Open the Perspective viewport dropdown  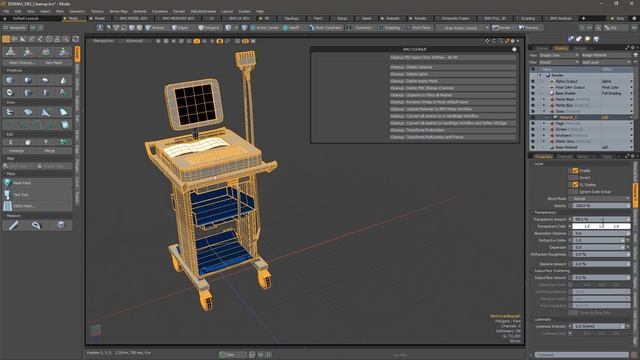pos(103,41)
